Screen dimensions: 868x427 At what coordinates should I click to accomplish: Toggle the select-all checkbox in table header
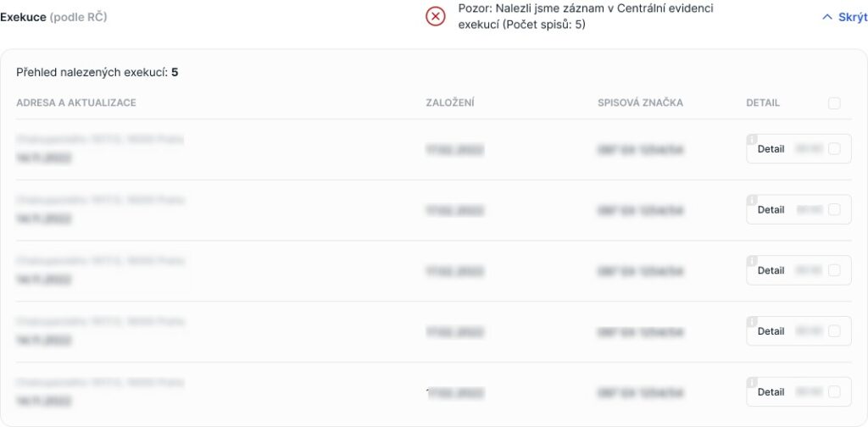[834, 103]
